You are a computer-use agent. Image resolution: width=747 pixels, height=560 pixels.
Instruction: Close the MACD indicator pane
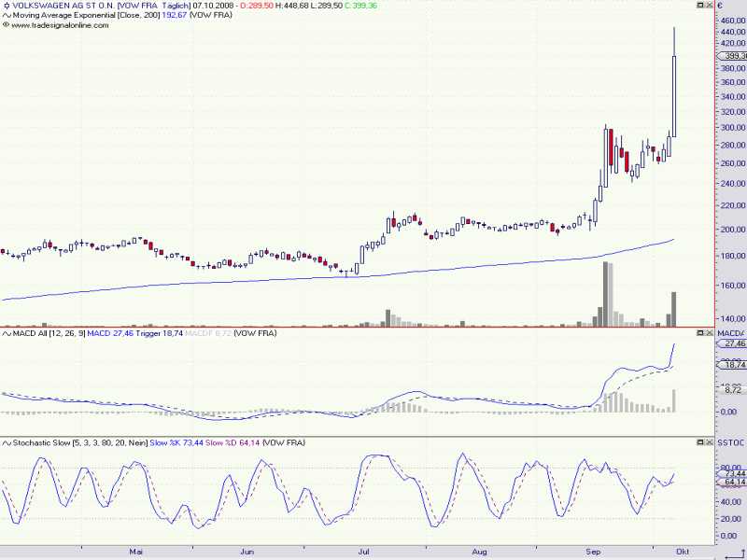click(710, 333)
